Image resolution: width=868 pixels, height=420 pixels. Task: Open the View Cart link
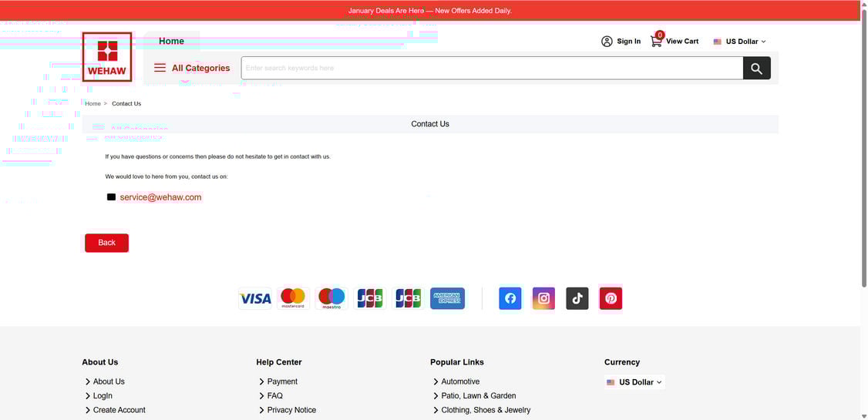682,41
